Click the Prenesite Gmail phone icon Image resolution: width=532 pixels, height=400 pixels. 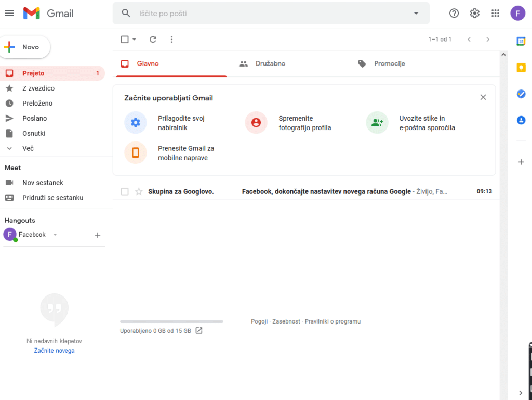coord(136,153)
